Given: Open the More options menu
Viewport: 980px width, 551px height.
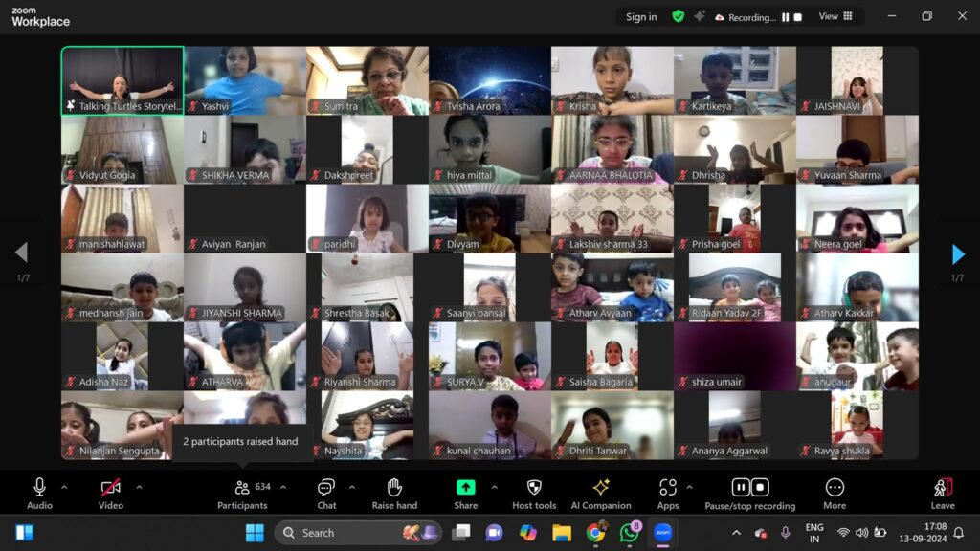Looking at the screenshot, I should 835,488.
